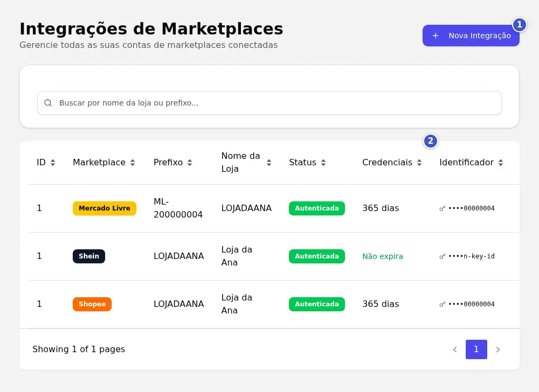The image size is (539, 392).
Task: Click LOJADAANA prefix in the Shein row
Action: click(x=179, y=256)
